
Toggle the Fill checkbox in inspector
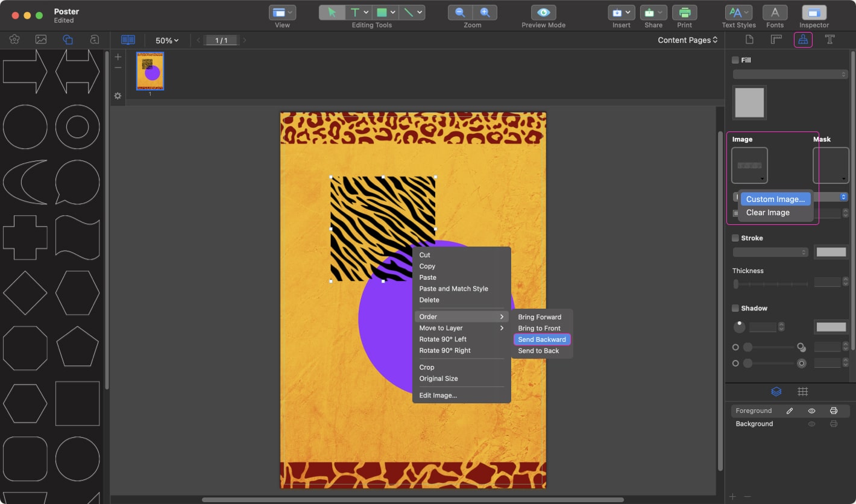(735, 60)
